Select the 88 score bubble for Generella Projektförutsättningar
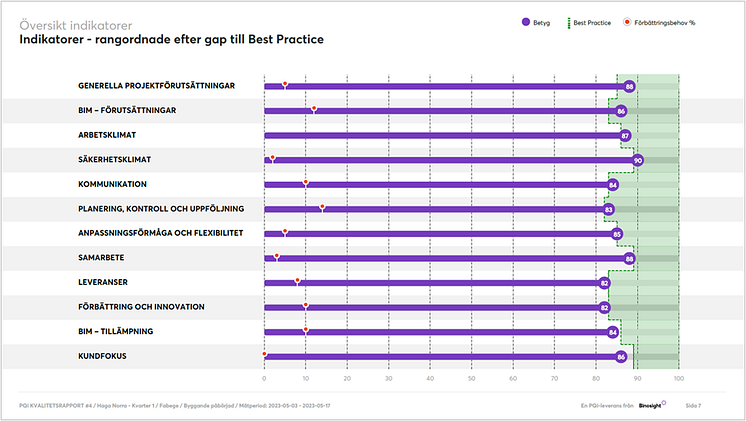Viewport: 746px width, 421px height. pyautogui.click(x=629, y=87)
